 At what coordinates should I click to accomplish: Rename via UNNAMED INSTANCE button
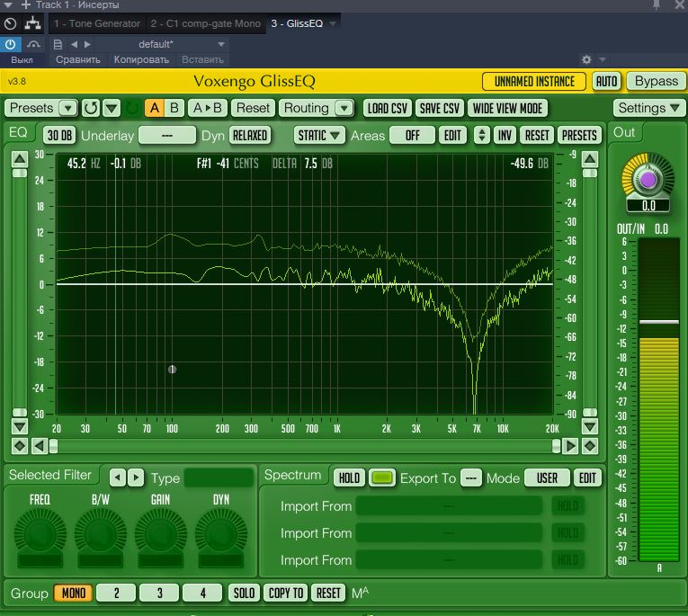(x=534, y=82)
